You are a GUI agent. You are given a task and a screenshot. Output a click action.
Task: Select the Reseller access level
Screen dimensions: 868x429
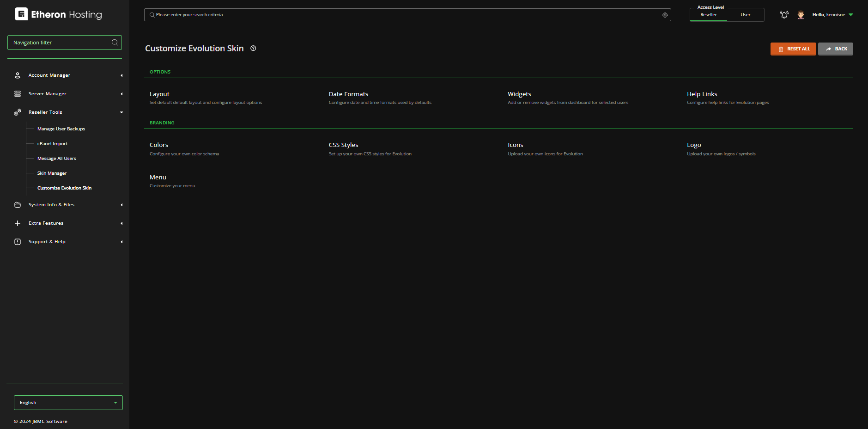708,15
